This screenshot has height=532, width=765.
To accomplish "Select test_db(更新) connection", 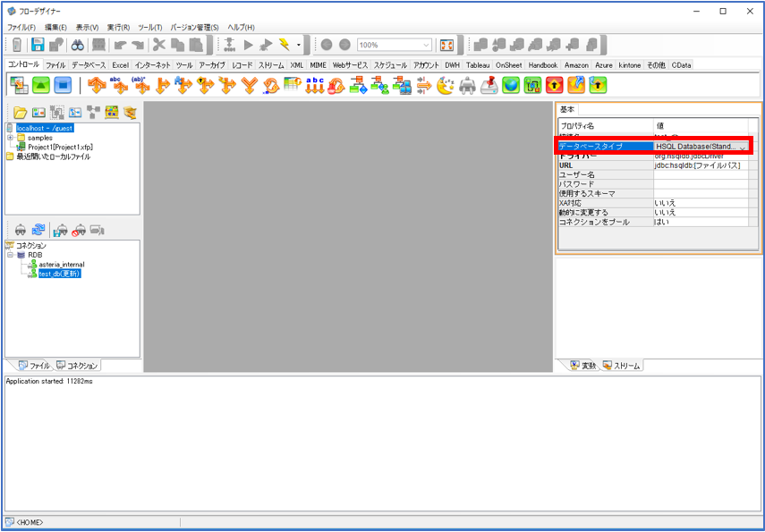I will pyautogui.click(x=60, y=274).
